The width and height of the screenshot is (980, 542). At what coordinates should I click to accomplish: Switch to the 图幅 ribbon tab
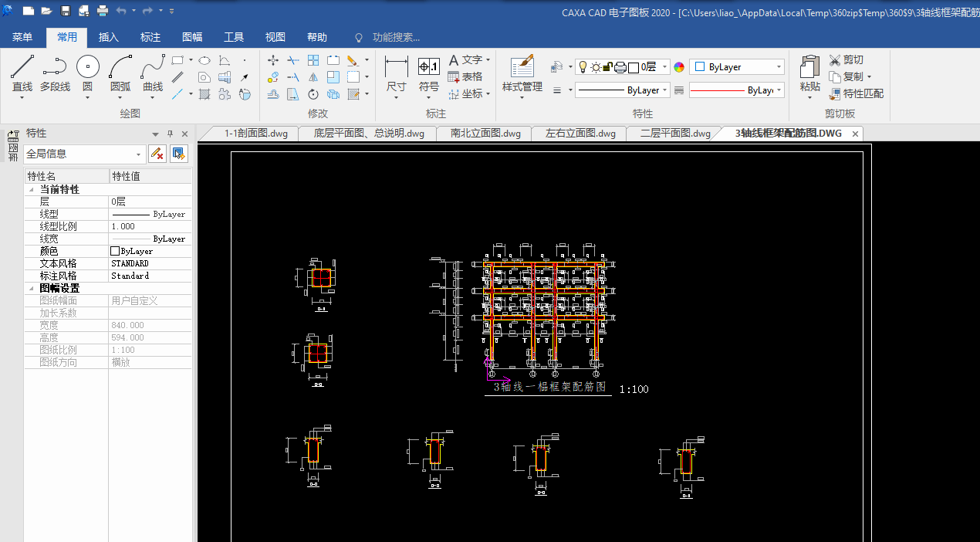click(x=192, y=37)
